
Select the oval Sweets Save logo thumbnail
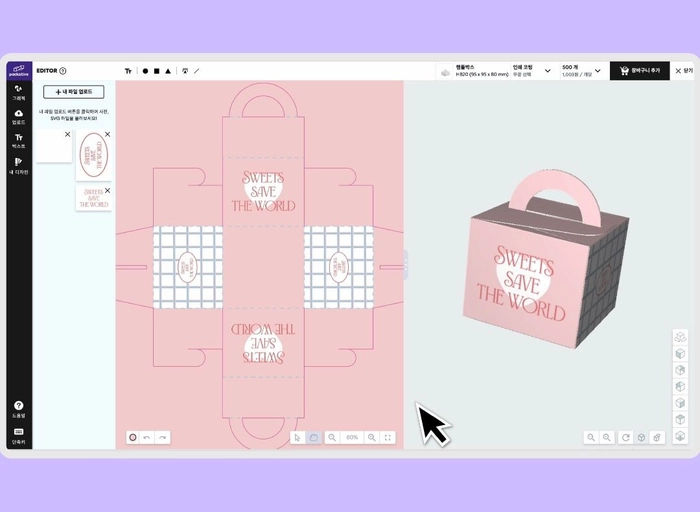[x=92, y=155]
